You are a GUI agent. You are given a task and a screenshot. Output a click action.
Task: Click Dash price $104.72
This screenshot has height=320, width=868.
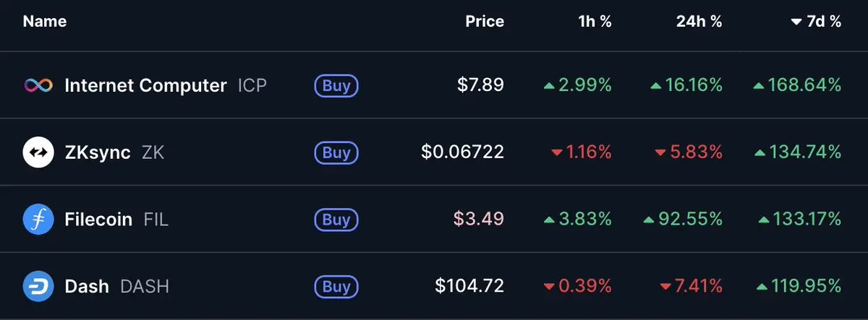click(469, 286)
